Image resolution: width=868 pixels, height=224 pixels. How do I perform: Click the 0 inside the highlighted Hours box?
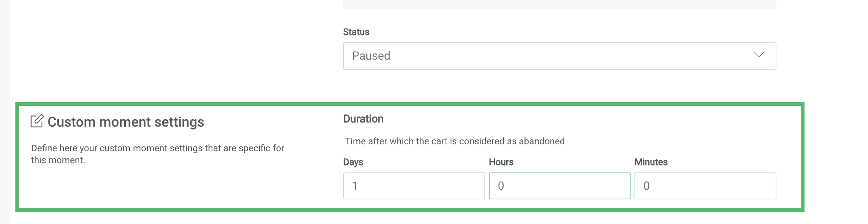501,186
